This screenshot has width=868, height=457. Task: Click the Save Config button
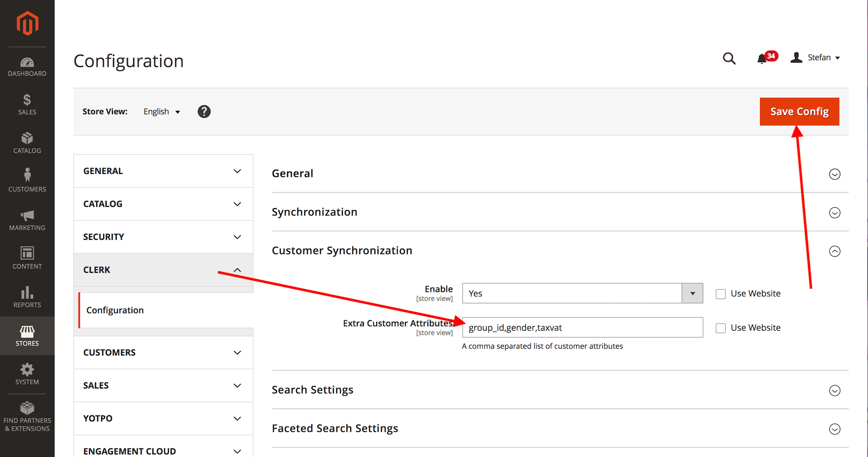coord(799,112)
